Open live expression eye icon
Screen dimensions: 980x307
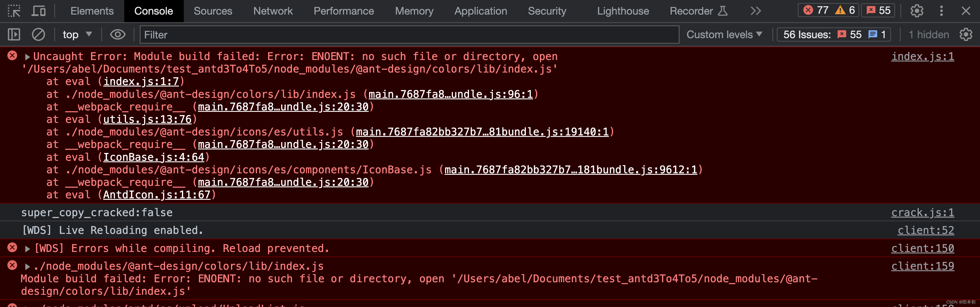coord(118,35)
